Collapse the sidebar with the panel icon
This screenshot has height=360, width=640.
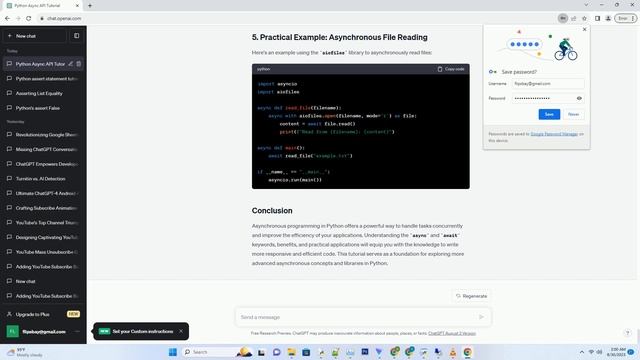click(x=77, y=36)
